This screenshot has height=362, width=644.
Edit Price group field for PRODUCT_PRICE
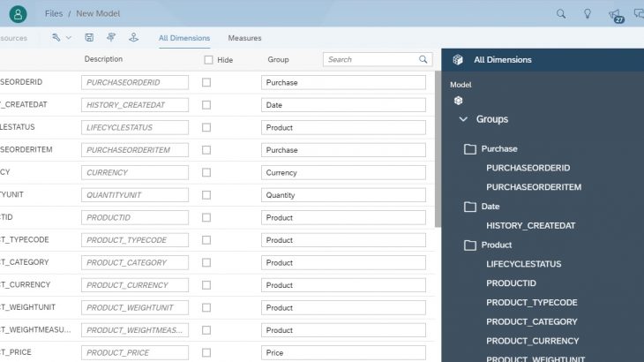point(343,352)
